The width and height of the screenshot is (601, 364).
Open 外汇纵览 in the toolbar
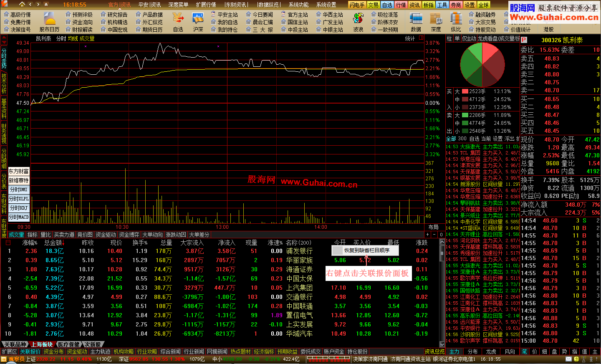coord(149,22)
